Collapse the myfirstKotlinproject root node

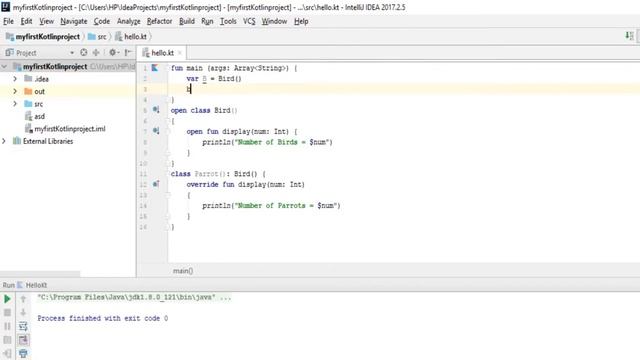(4, 66)
